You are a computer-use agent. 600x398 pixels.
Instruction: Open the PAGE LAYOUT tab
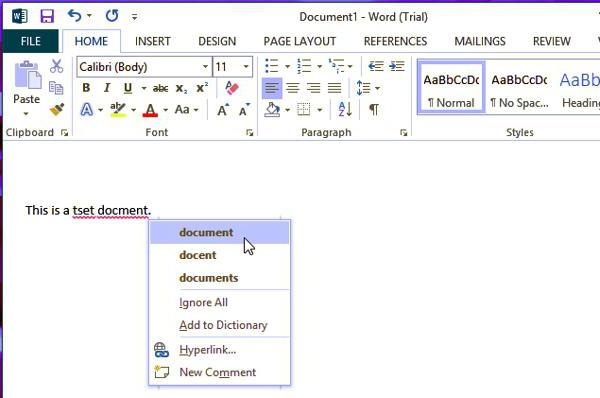point(300,41)
